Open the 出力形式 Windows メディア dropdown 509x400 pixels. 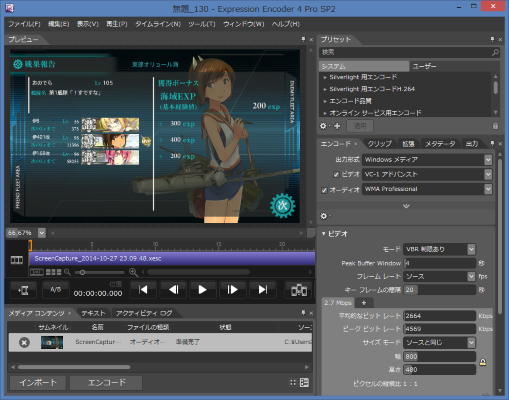point(488,160)
